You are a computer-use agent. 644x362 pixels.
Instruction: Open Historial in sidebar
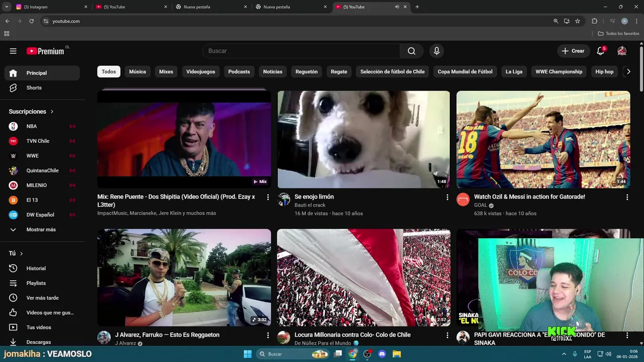[x=42, y=268]
